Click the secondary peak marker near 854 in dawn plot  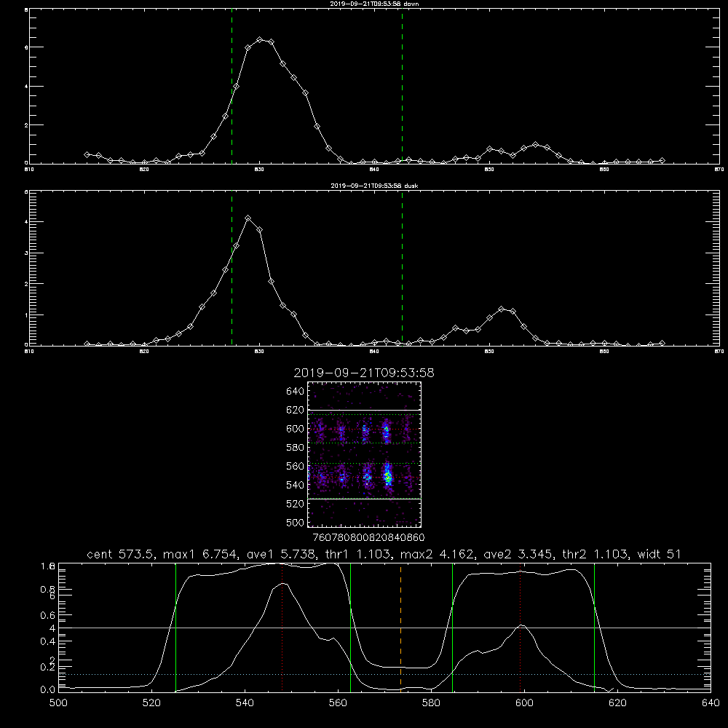click(x=535, y=145)
